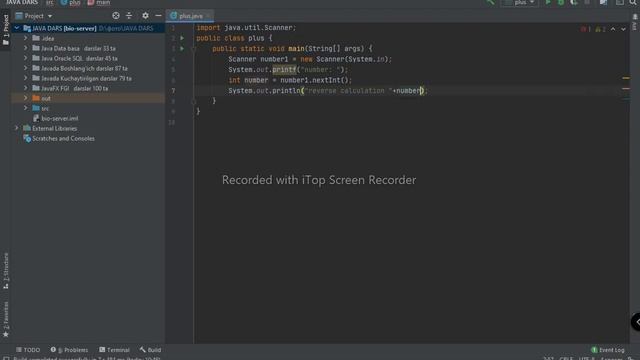Select the out folder row
The image size is (640, 360).
point(88,98)
